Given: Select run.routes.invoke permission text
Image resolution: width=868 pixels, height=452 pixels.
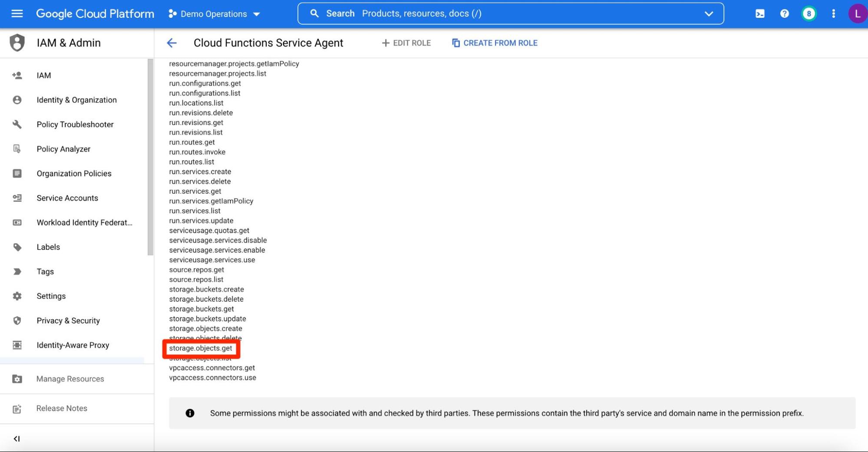Looking at the screenshot, I should 197,152.
